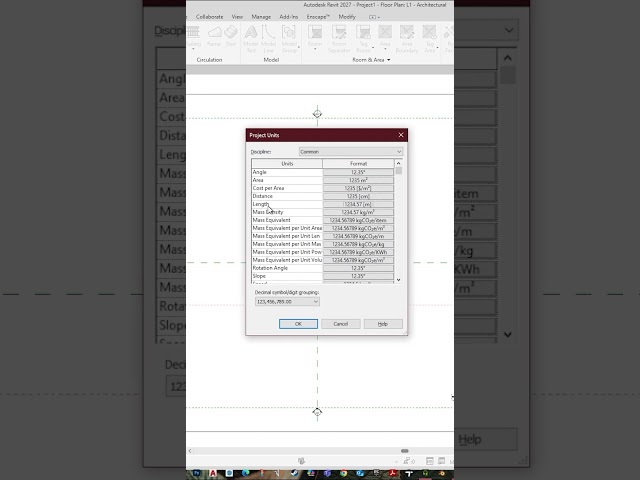Open the Length format button 1234.57 [m]

point(358,204)
